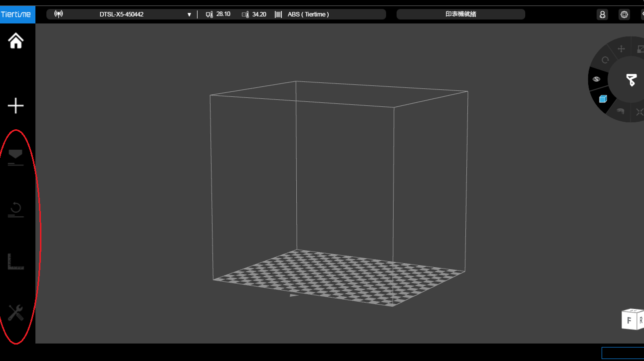Viewport: 644px width, 361px height.
Task: Open the Maintenance wrench and screwdriver icon
Action: [16, 314]
